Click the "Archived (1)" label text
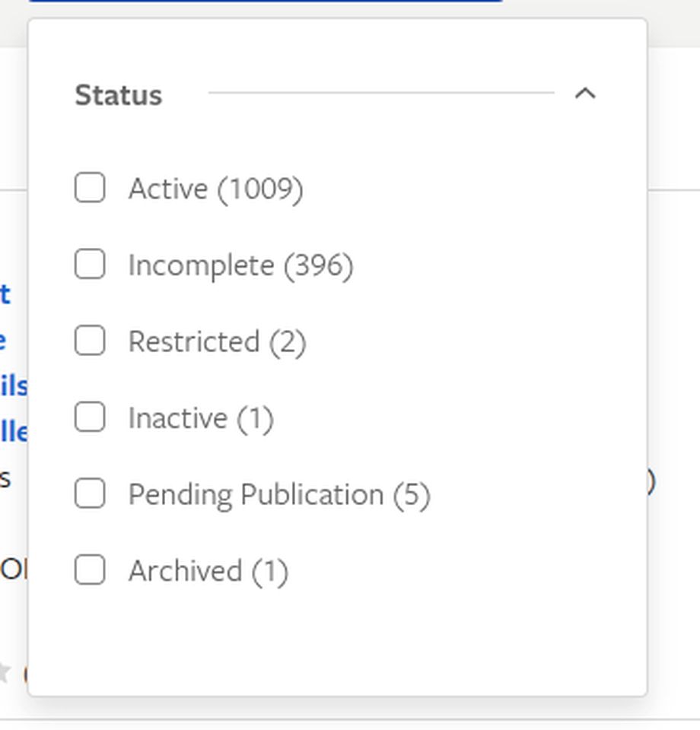Viewport: 700px width, 730px height. point(208,571)
